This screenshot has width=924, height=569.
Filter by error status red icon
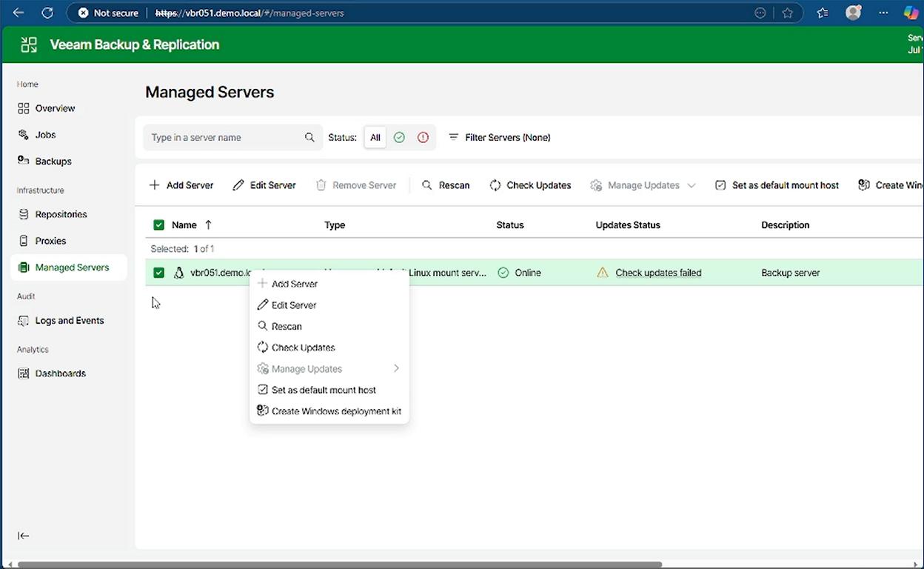[x=423, y=138]
